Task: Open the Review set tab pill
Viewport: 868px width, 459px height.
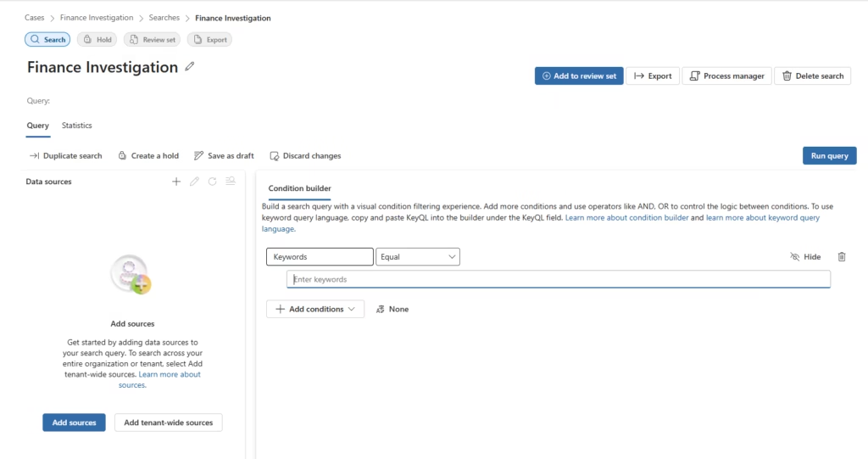Action: (x=153, y=39)
